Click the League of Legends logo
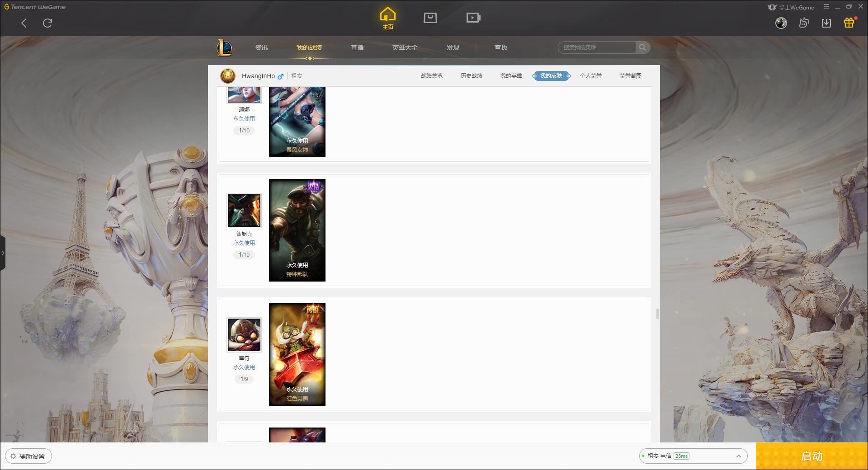Screen dimensions: 868x470 click(x=224, y=47)
